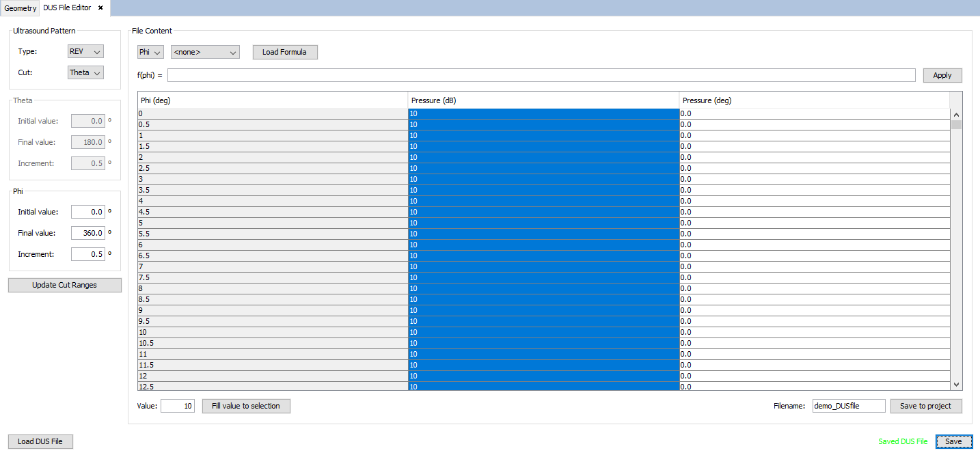980x455 pixels.
Task: Open the Cut Theta dropdown
Action: [x=85, y=72]
